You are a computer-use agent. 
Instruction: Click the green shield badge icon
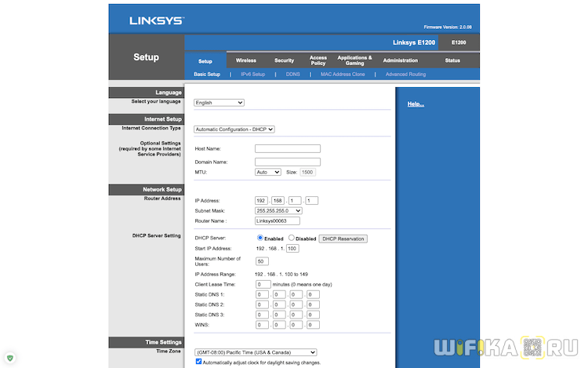pos(10,358)
